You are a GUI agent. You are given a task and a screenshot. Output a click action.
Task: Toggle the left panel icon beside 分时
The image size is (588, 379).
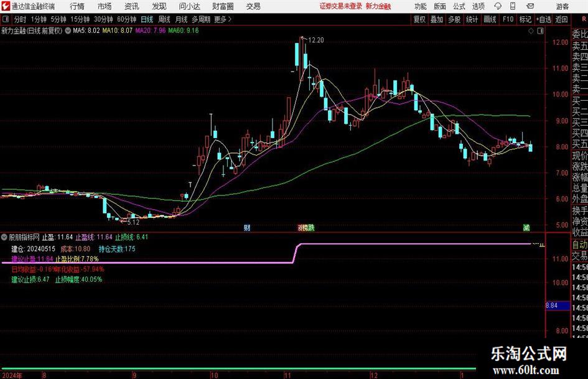[x=6, y=19]
